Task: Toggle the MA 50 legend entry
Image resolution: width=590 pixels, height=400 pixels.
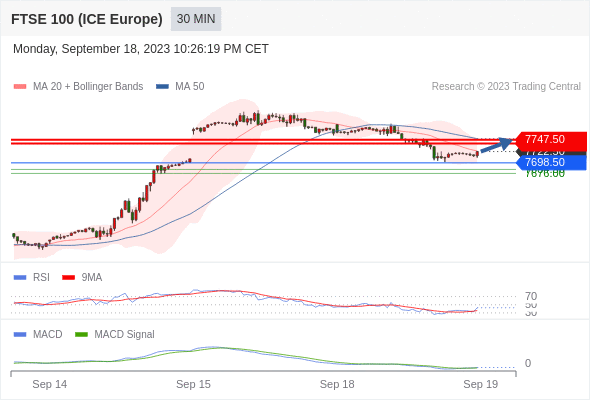Action: click(180, 87)
